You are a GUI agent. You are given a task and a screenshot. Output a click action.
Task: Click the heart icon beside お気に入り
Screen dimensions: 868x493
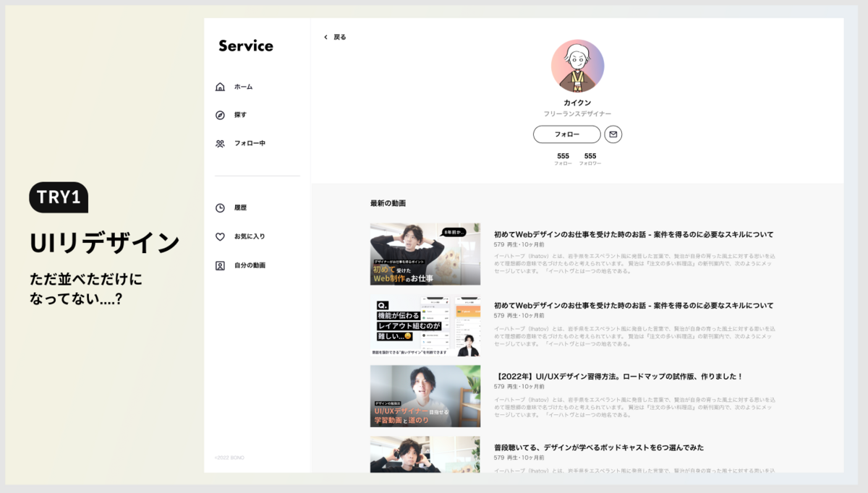pyautogui.click(x=220, y=236)
